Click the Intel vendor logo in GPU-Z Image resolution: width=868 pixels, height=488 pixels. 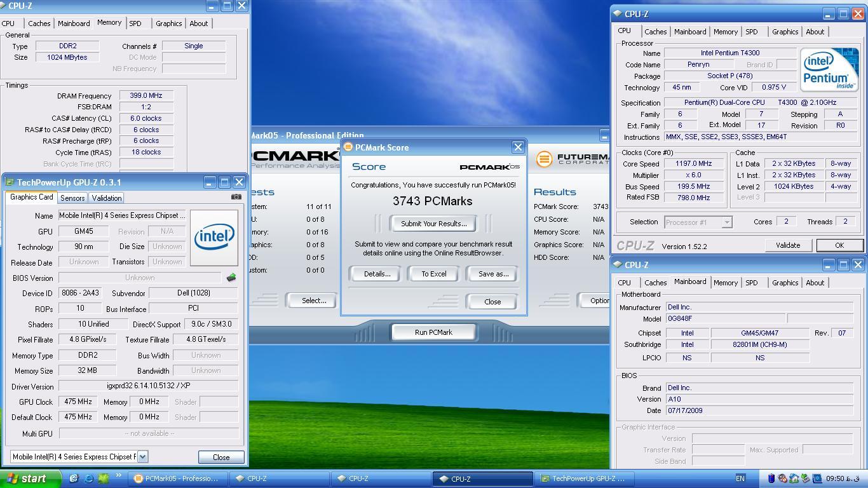click(x=214, y=238)
